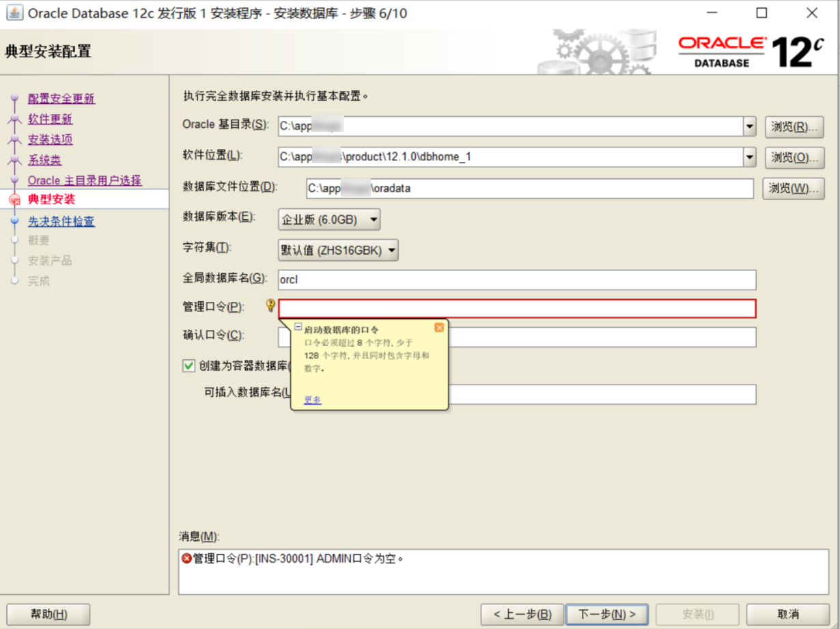Focus the 管理口令 password field
The image size is (840, 629).
517,309
